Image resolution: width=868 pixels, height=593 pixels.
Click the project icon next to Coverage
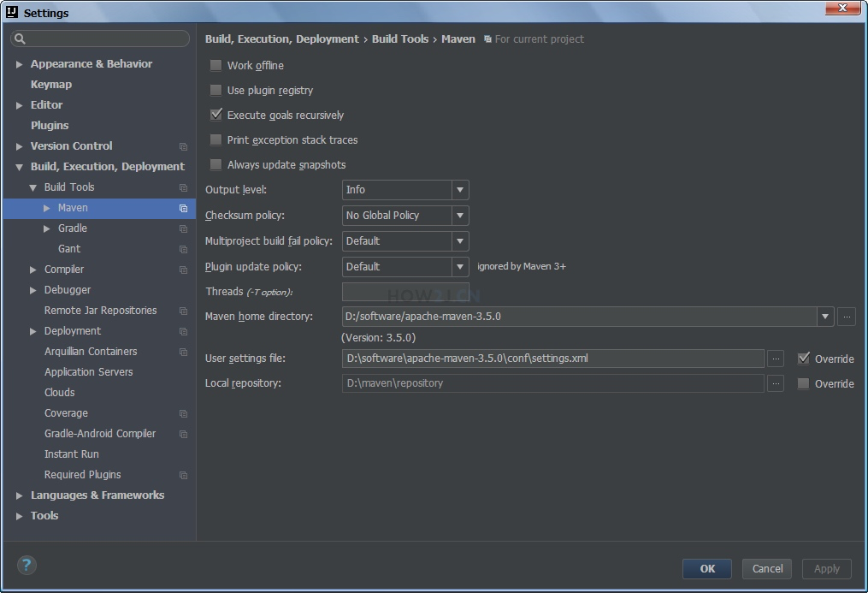pyautogui.click(x=183, y=413)
